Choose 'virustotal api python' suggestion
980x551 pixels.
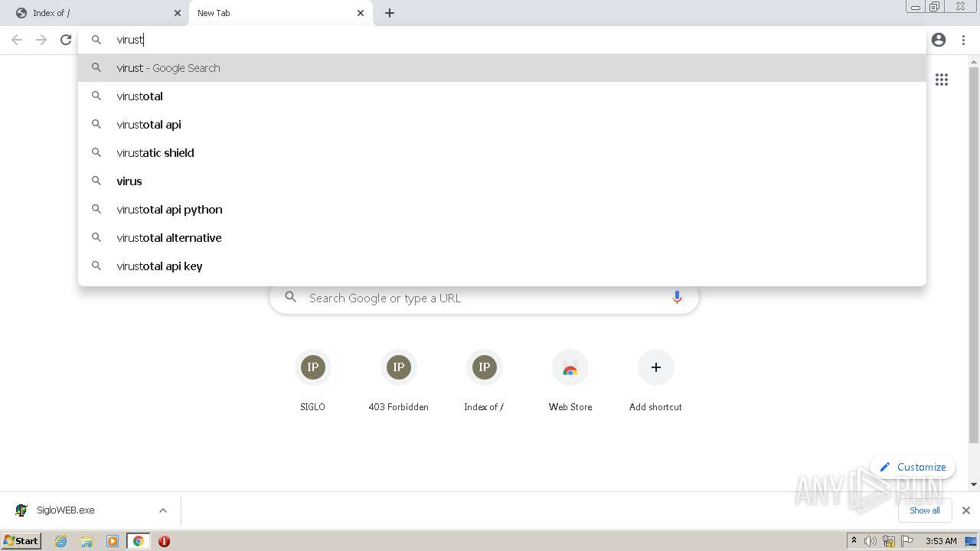(x=502, y=210)
